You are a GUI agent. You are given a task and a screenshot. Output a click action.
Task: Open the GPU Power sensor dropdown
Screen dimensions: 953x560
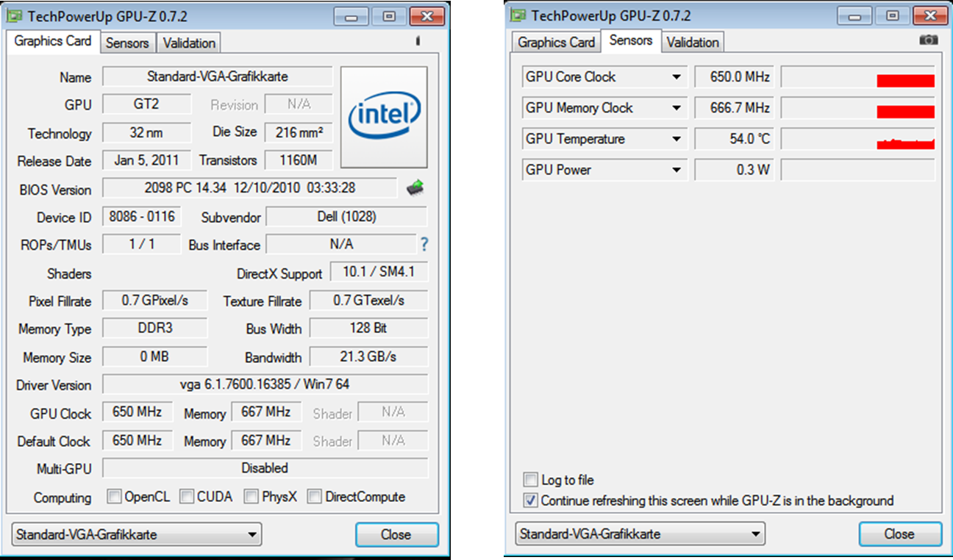677,170
